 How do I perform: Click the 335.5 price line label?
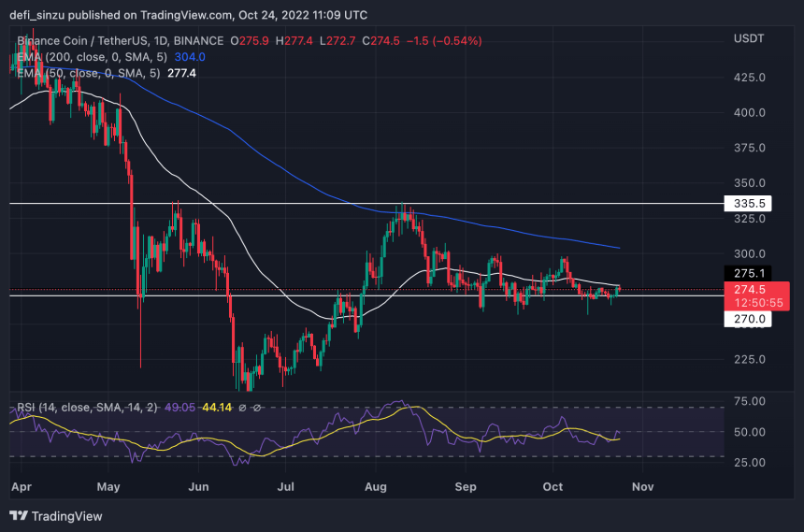coord(748,204)
